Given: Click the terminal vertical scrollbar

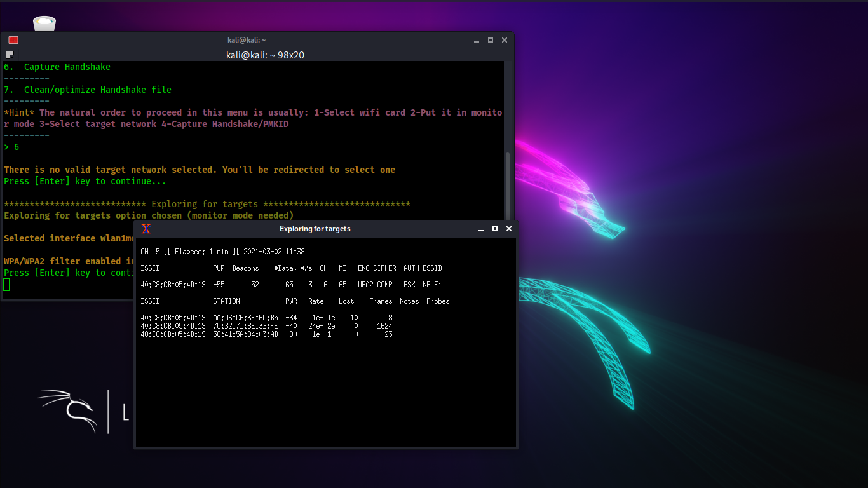Looking at the screenshot, I should 507,186.
